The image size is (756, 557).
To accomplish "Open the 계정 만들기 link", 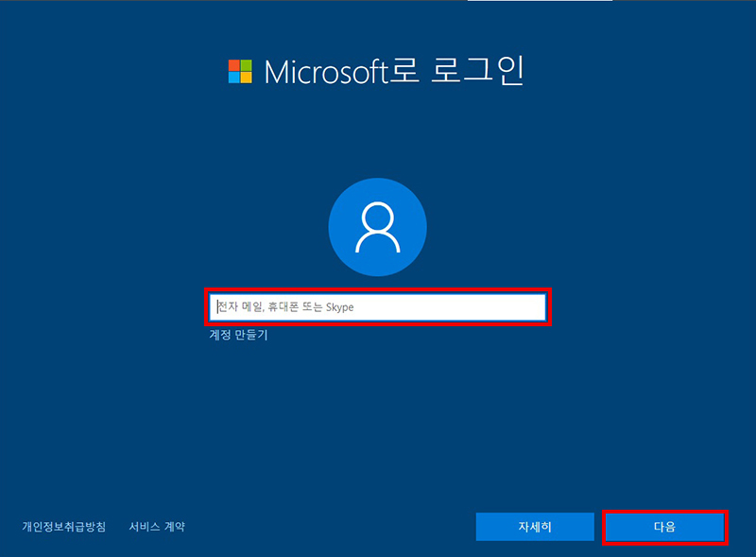I will 238,335.
